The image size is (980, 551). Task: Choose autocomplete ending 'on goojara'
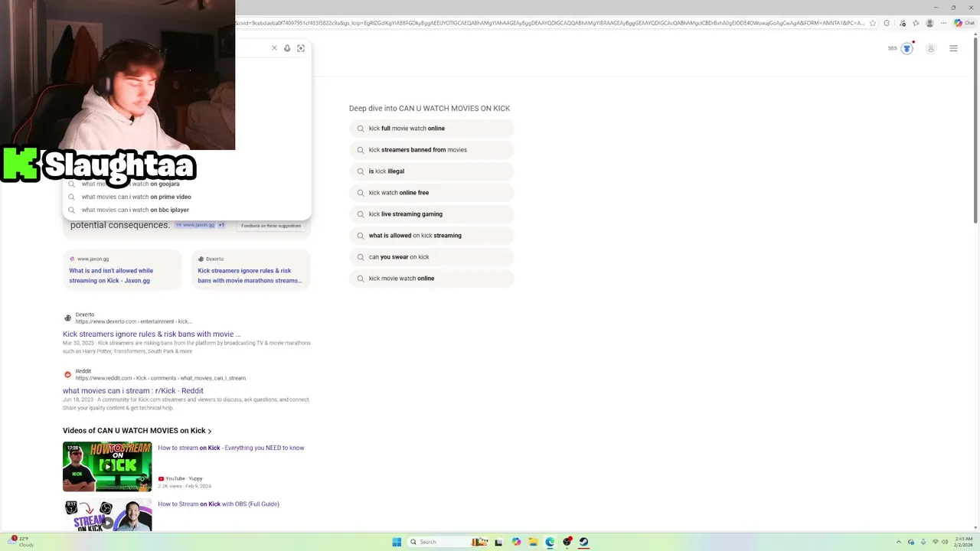[x=187, y=184]
